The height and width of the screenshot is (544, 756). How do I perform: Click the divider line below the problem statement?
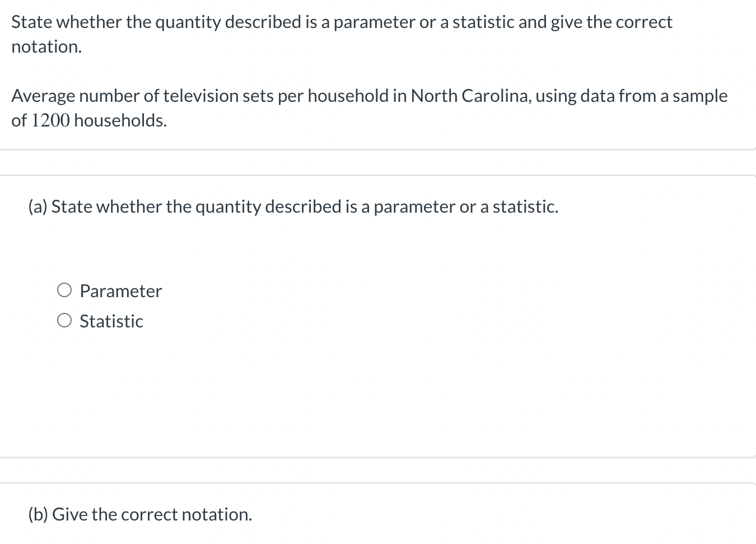pyautogui.click(x=378, y=149)
